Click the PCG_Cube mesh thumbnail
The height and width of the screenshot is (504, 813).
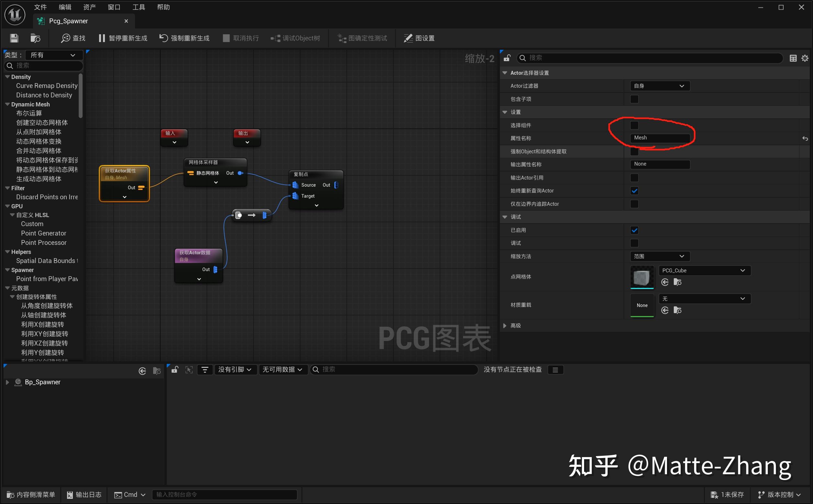pos(642,277)
